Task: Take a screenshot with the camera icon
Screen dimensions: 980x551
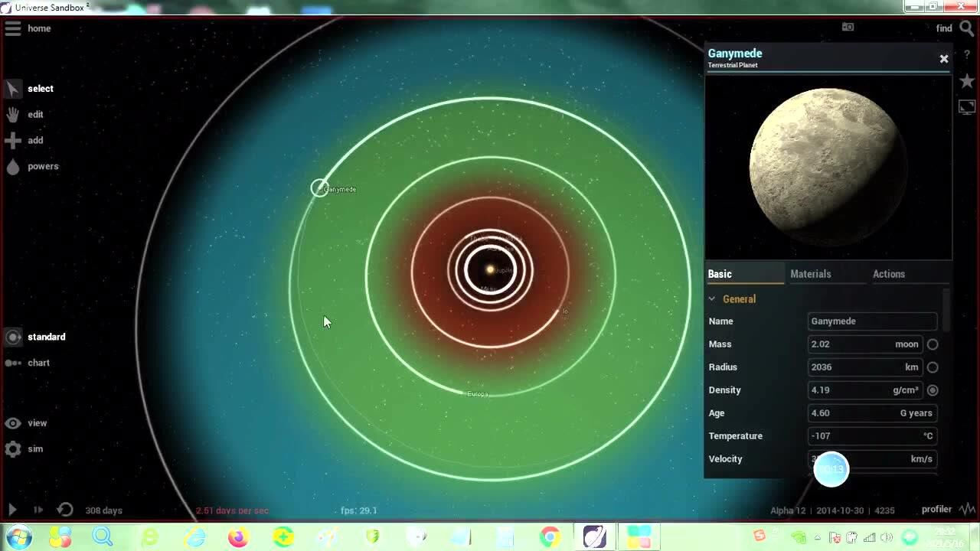Action: point(848,26)
